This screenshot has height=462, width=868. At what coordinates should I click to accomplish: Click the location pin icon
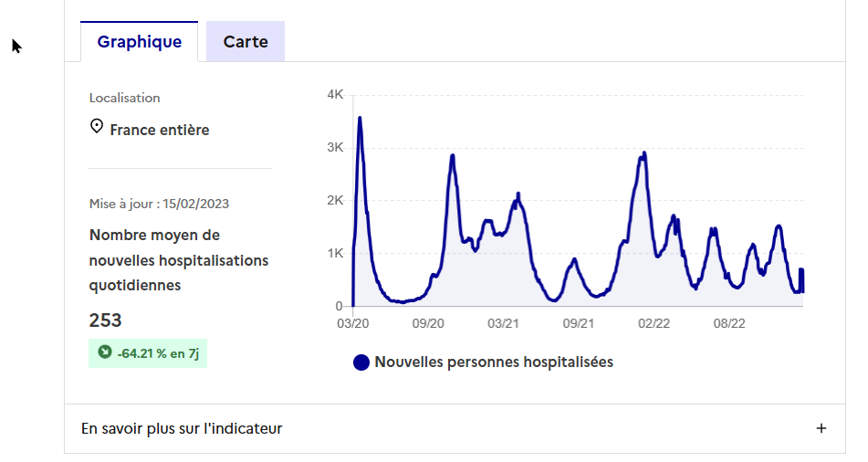(97, 127)
